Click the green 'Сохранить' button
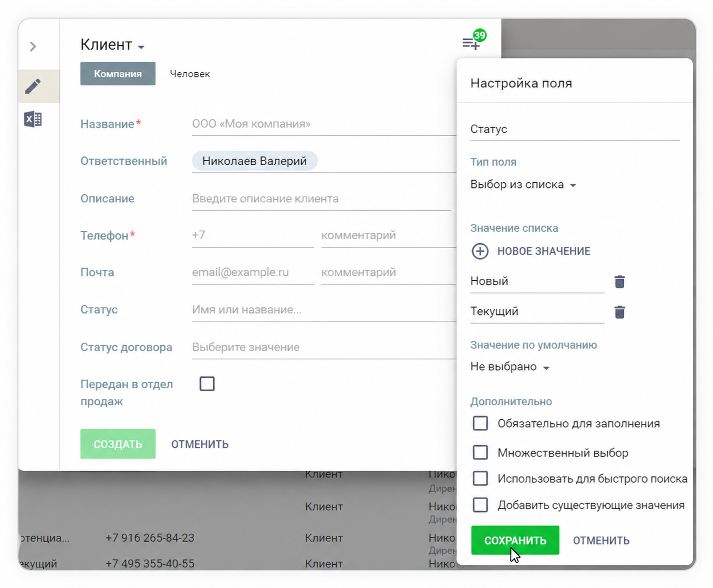 pos(515,541)
